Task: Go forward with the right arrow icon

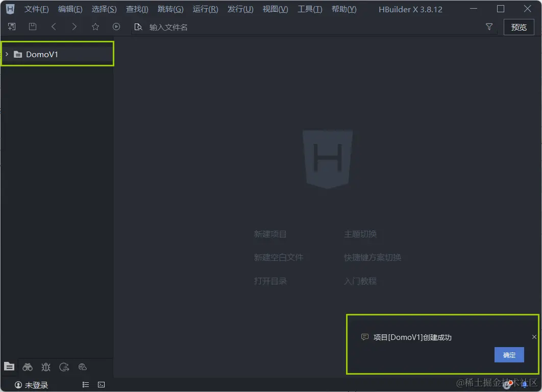Action: [x=75, y=27]
